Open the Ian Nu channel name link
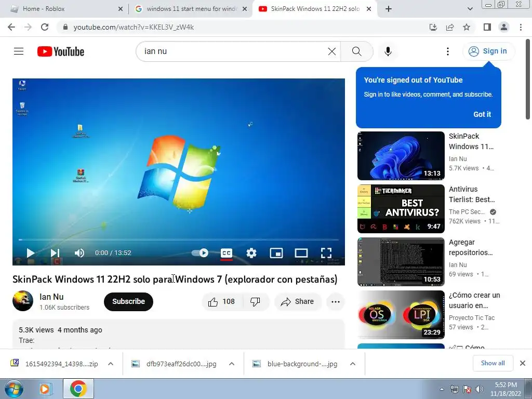 (x=51, y=297)
